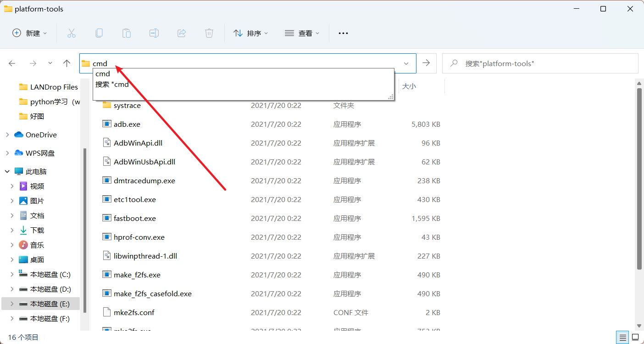The image size is (644, 344).
Task: Click the mke2fs.conf file icon
Action: [106, 312]
